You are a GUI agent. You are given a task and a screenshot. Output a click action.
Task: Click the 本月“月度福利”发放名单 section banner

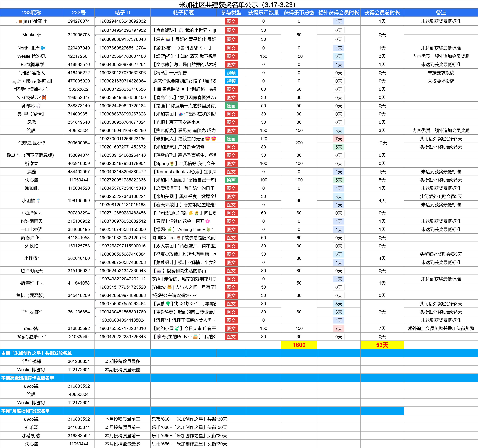click(25, 411)
